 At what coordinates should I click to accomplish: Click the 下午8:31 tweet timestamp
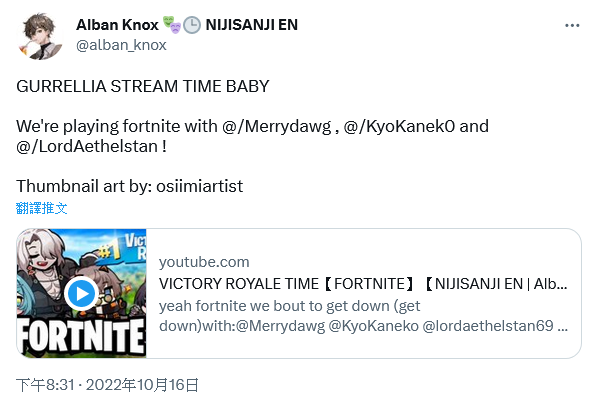45,385
